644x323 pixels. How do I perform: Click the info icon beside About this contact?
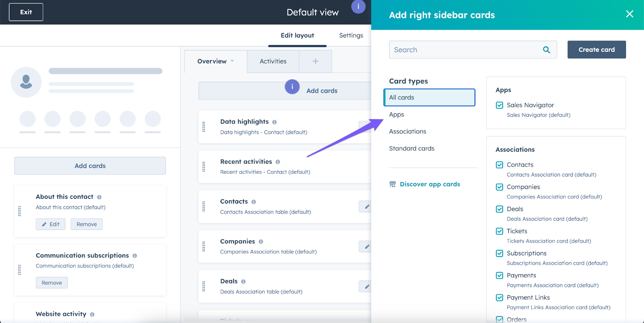tap(99, 197)
